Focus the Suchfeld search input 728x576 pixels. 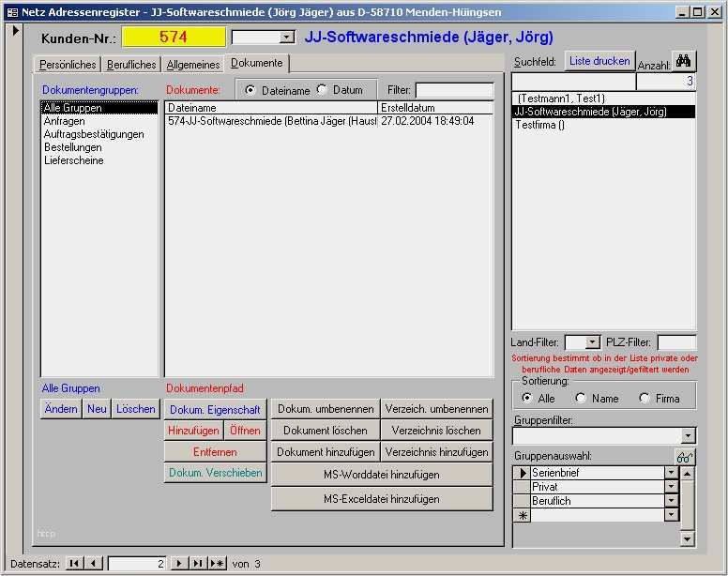coord(573,82)
